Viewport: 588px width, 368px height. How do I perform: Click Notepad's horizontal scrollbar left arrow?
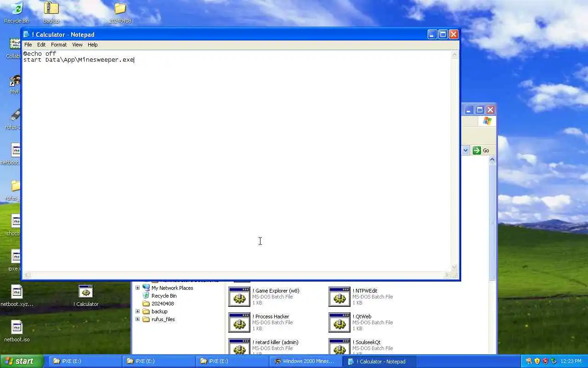[27, 275]
